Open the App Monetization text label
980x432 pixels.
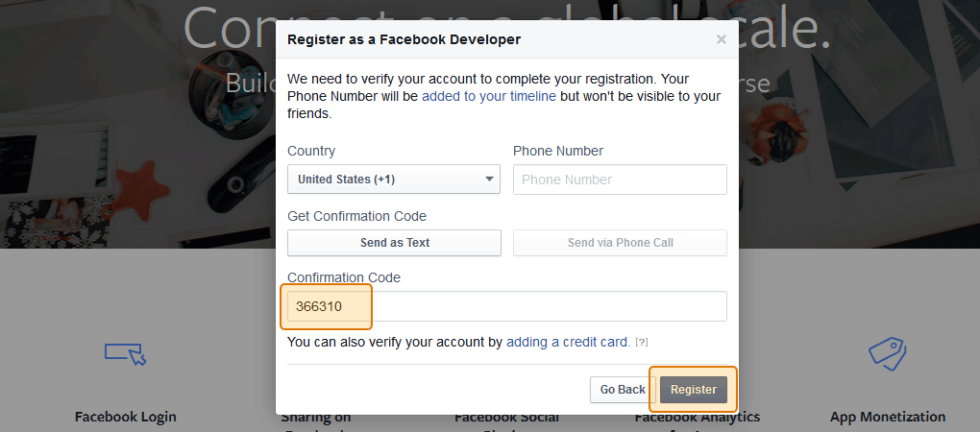click(x=887, y=417)
